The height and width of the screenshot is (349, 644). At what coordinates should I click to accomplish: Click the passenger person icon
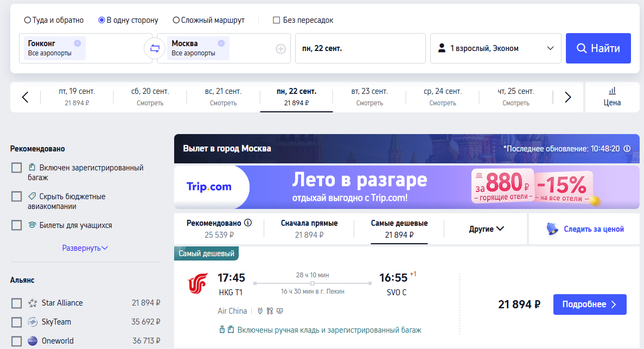point(442,48)
